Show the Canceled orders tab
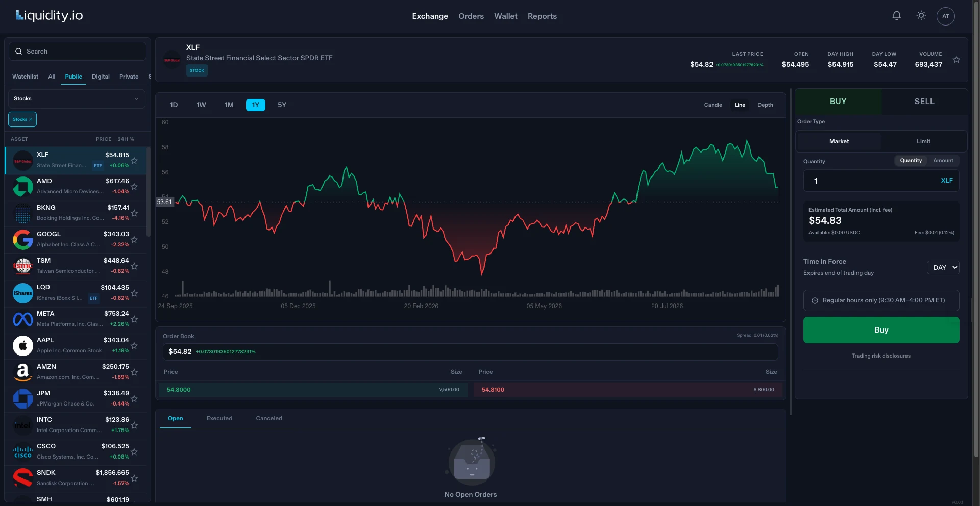 point(269,418)
